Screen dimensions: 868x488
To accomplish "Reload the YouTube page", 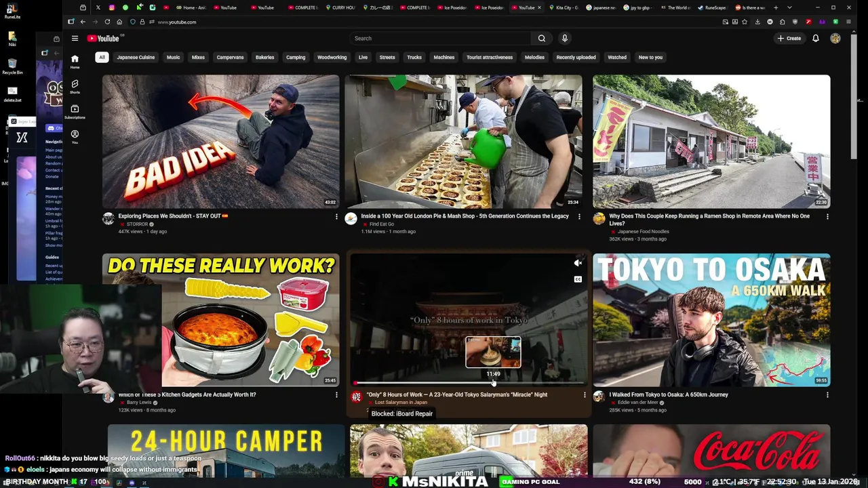I will click(107, 22).
